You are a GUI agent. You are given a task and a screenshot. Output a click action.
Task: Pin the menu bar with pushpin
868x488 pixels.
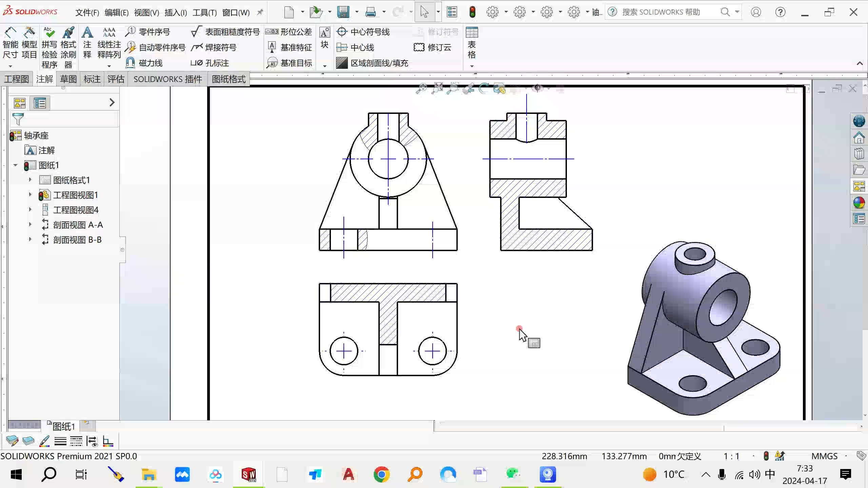[260, 13]
